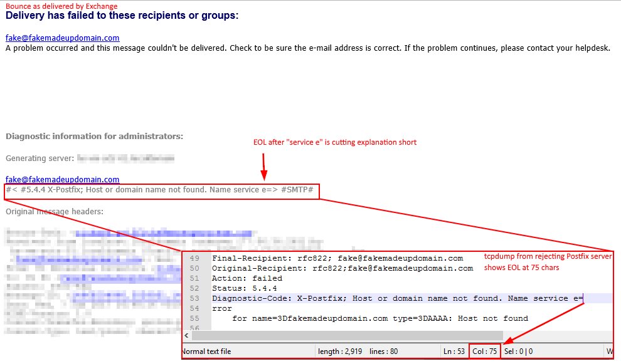
Task: Click "lines : 80" in status bar
Action: 383,351
